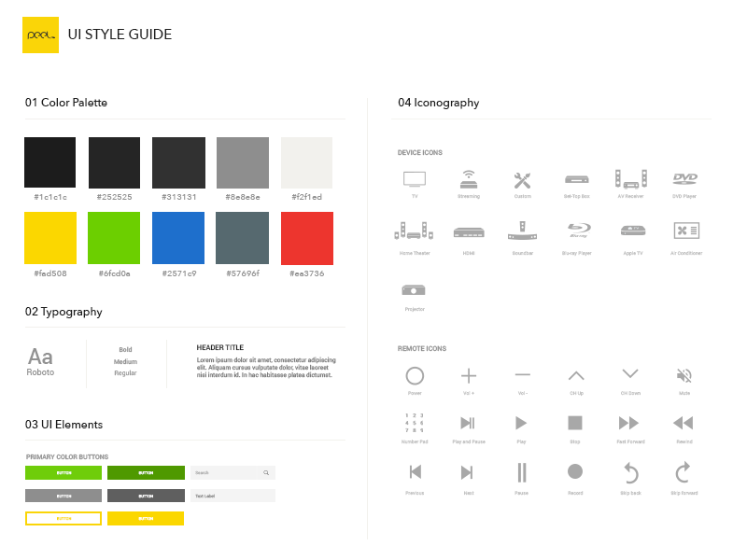The image size is (747, 560).
Task: Select the DVD Player icon
Action: (x=685, y=178)
